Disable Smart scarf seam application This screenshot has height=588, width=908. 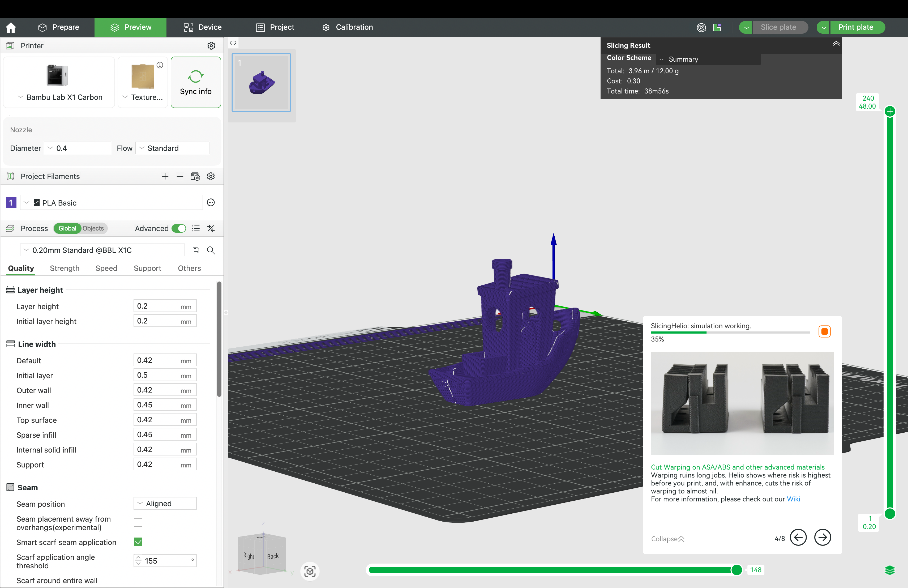(138, 542)
